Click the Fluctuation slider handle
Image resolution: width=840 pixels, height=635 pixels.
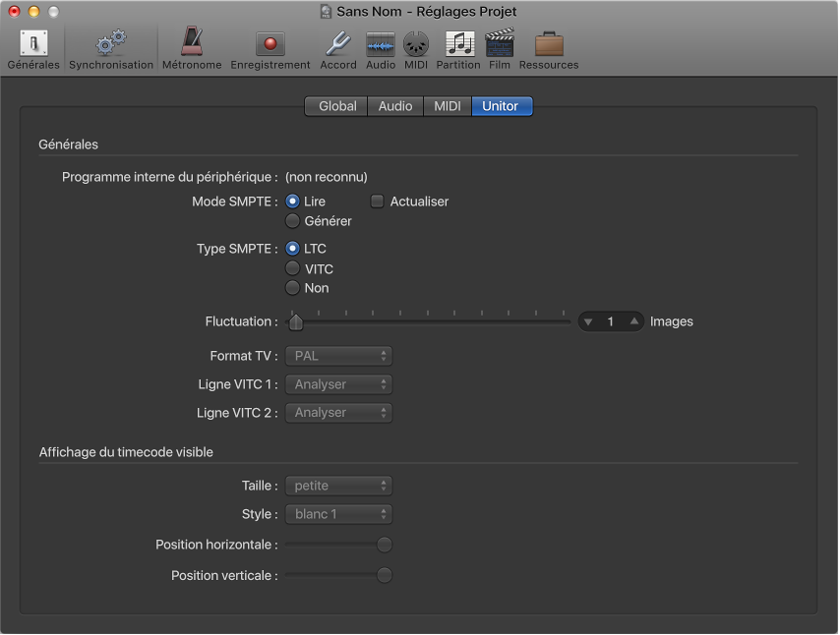point(295,322)
